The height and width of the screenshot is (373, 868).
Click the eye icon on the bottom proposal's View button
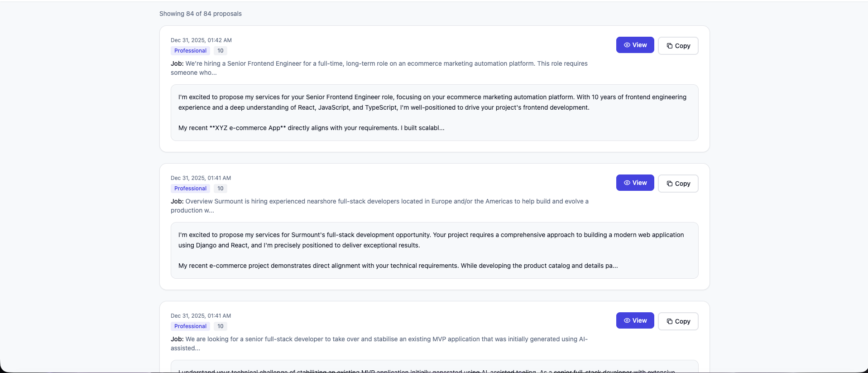click(627, 320)
